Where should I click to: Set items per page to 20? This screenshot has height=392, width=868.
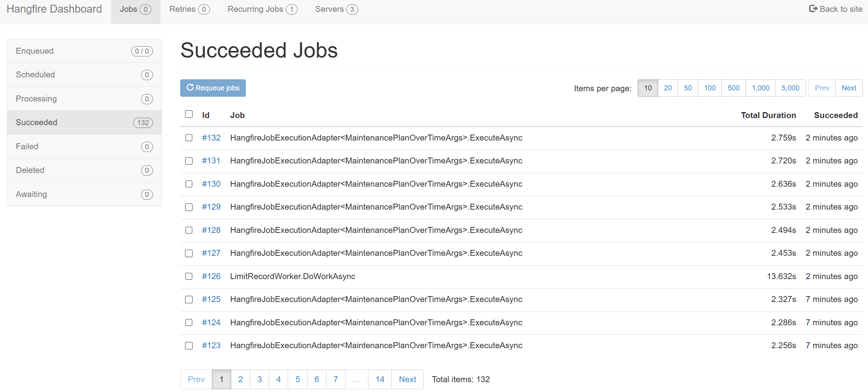(668, 88)
